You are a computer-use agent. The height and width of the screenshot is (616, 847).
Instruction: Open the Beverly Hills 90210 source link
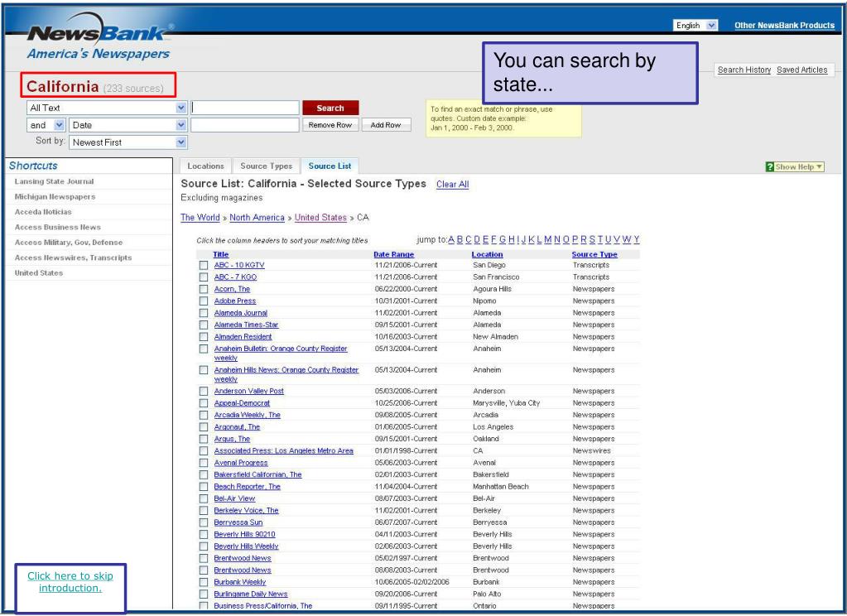(x=244, y=534)
